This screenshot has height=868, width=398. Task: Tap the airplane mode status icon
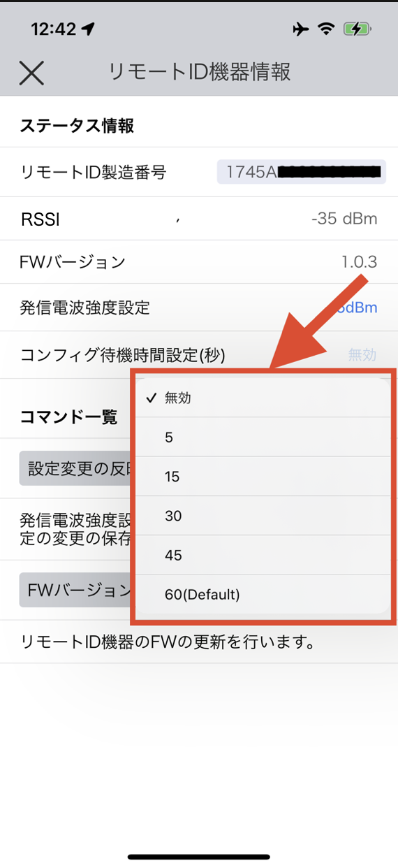click(301, 29)
